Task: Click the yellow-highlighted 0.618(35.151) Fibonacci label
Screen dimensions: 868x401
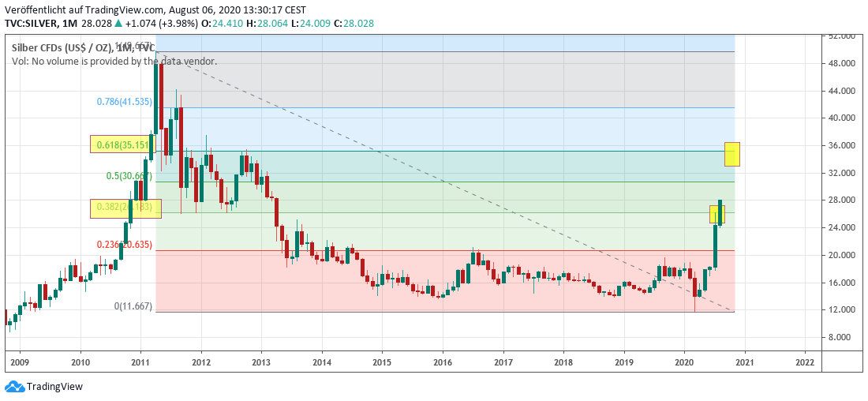Action: 124,144
